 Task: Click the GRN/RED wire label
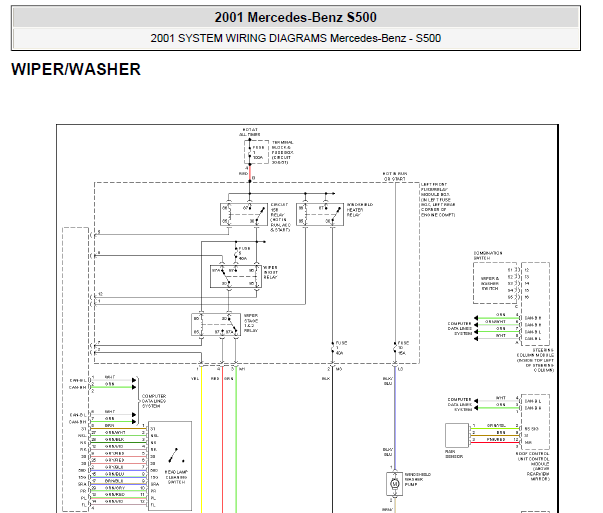(x=115, y=495)
